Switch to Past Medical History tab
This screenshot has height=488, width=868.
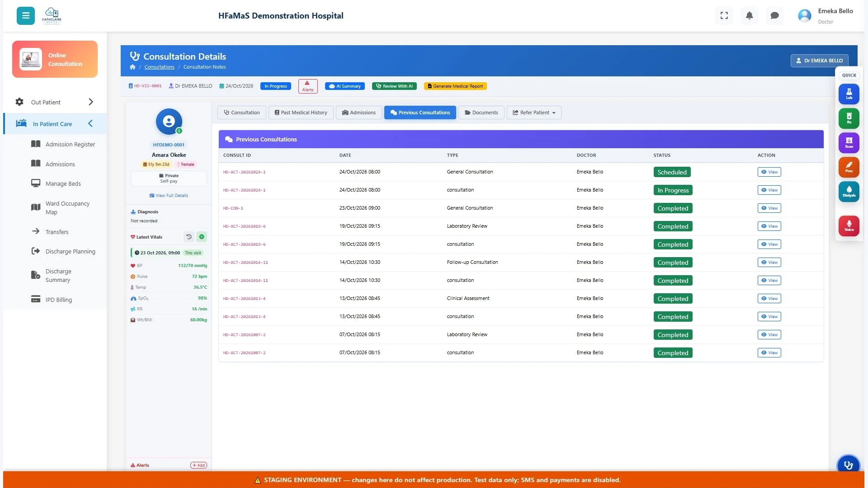(x=301, y=113)
